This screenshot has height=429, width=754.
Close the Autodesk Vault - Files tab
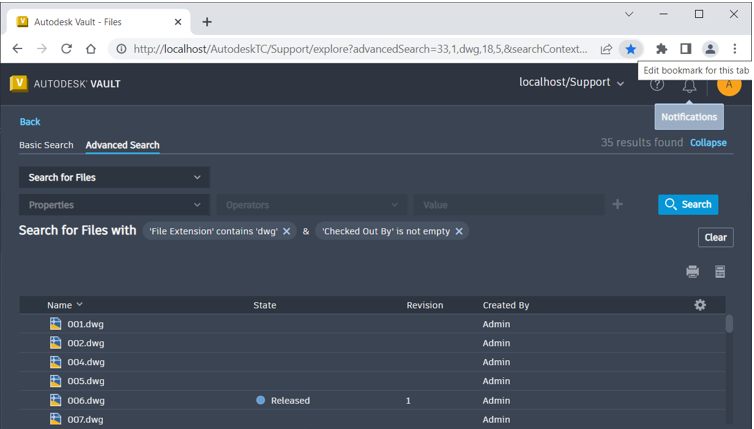(178, 22)
